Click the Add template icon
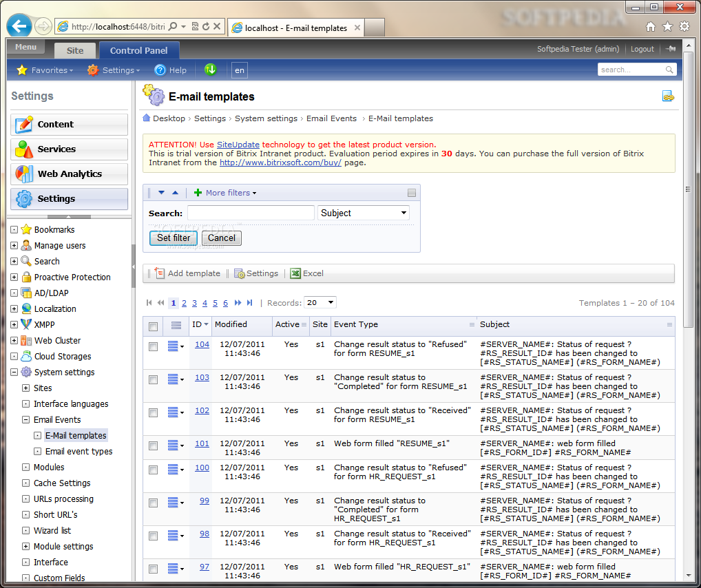This screenshot has width=701, height=588. pyautogui.click(x=159, y=273)
